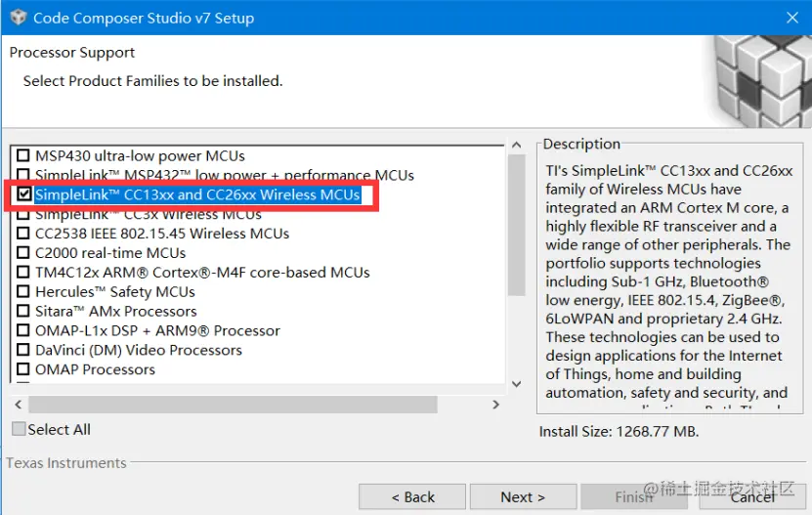This screenshot has width=812, height=515.
Task: Check CC2538 IEEE 802.15.45 Wireless MCUs box
Action: click(x=23, y=234)
